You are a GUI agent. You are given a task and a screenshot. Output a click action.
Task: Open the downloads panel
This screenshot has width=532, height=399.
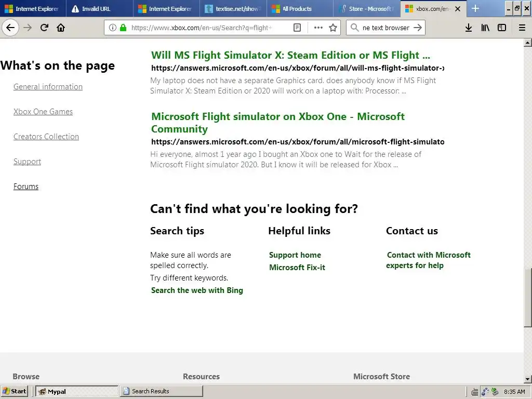coord(469,28)
